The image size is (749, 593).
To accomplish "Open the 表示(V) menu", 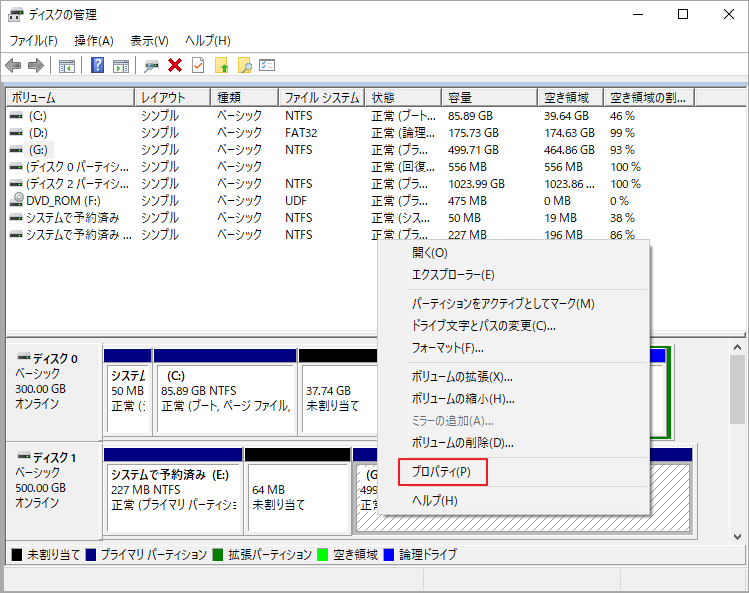I will pos(149,41).
